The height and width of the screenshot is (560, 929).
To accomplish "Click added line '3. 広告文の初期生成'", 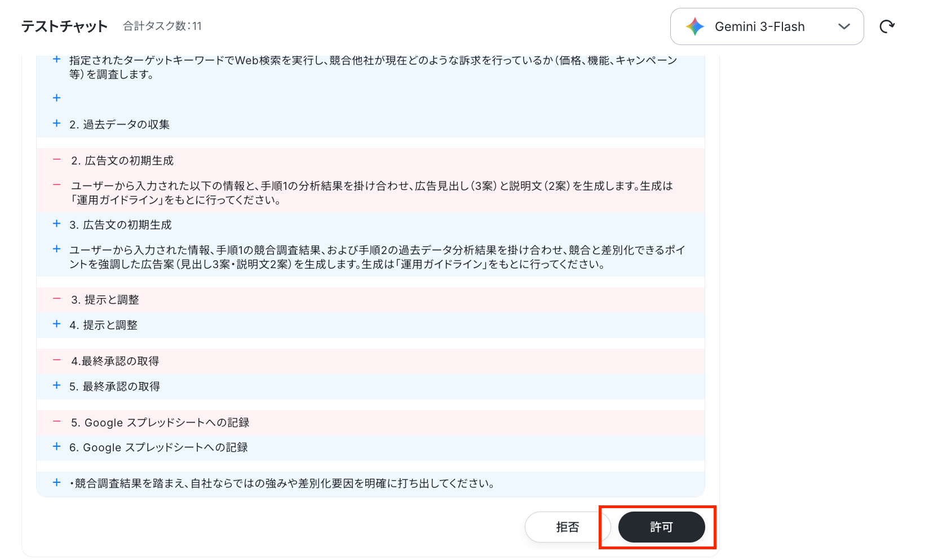I will point(121,225).
